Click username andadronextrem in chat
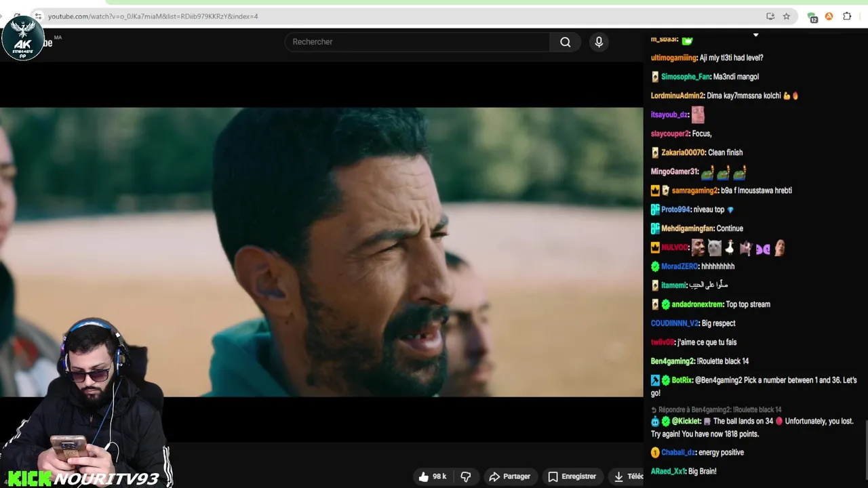Viewport: 868px width, 488px height. click(697, 304)
